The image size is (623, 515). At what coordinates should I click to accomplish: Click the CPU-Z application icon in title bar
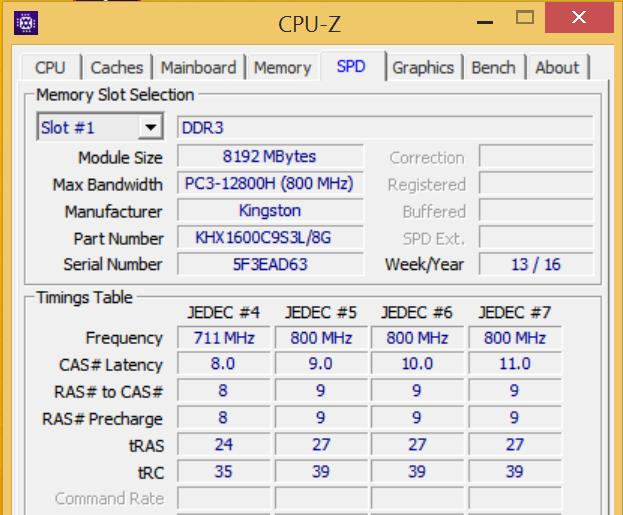[x=26, y=23]
